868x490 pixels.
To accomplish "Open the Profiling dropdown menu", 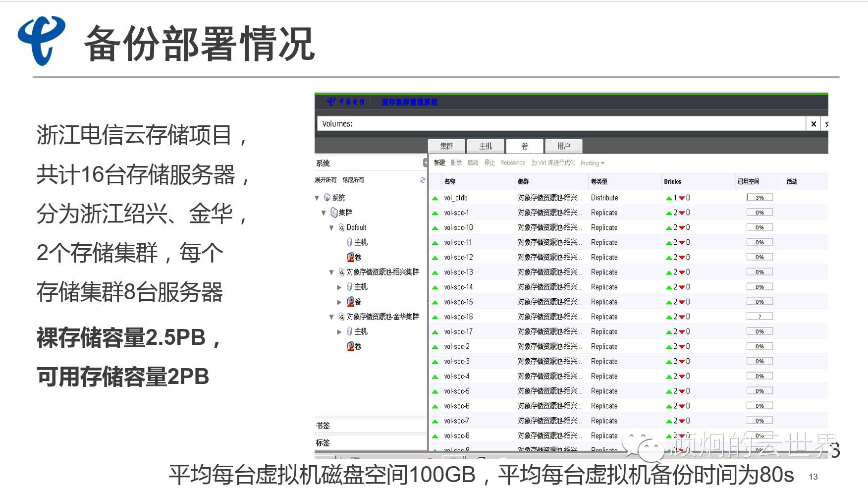I will pos(592,163).
